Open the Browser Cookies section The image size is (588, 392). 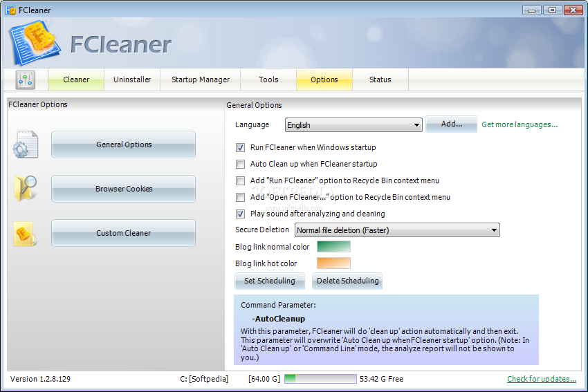point(123,189)
